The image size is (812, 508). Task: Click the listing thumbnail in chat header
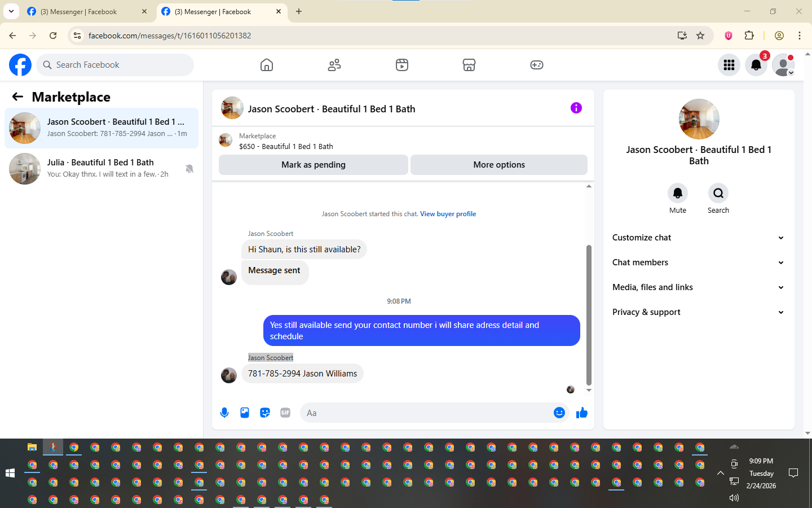pos(232,108)
